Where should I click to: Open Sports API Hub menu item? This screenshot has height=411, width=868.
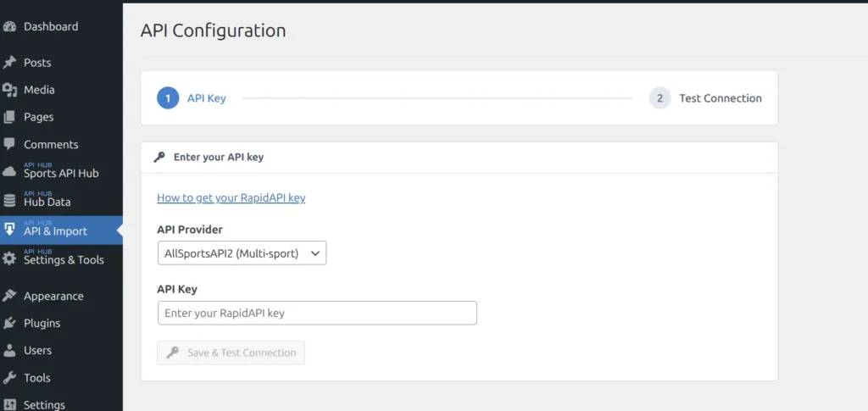[x=61, y=172]
